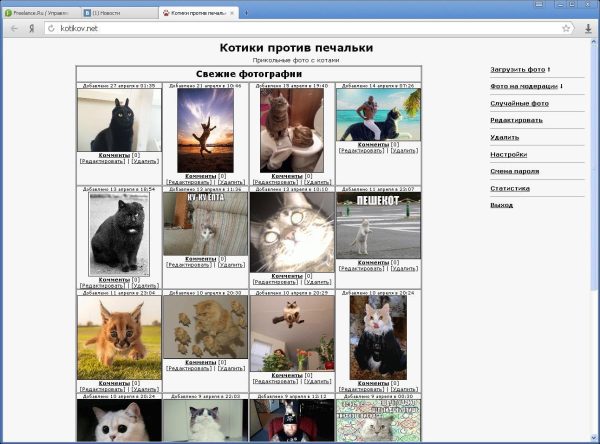The height and width of the screenshot is (444, 600).
Task: Open the orange cat with chicks photo
Action: click(x=205, y=327)
